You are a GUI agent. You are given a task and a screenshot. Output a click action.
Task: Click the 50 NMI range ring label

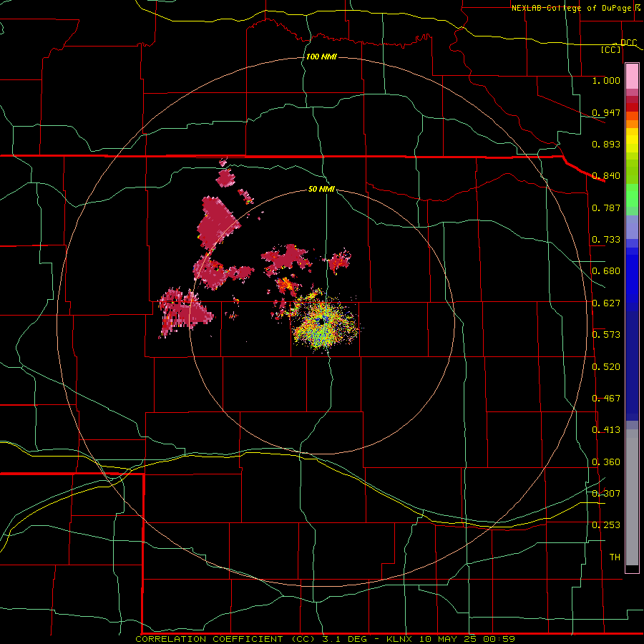coord(321,189)
